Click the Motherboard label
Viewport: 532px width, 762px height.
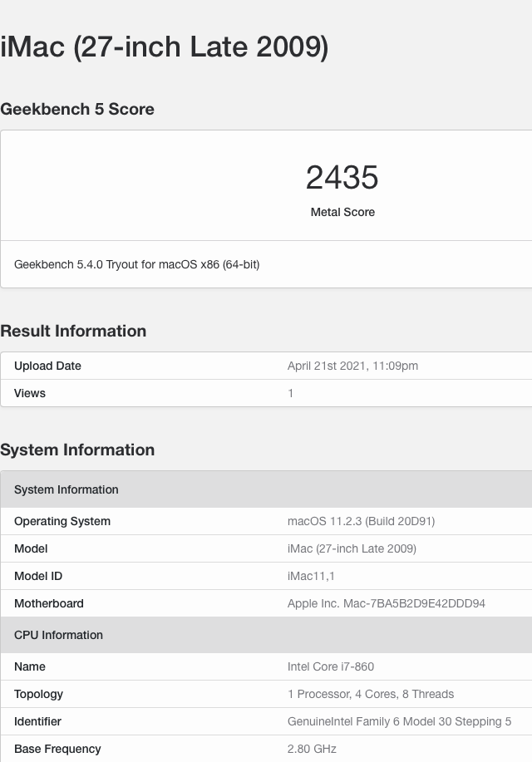pos(49,603)
